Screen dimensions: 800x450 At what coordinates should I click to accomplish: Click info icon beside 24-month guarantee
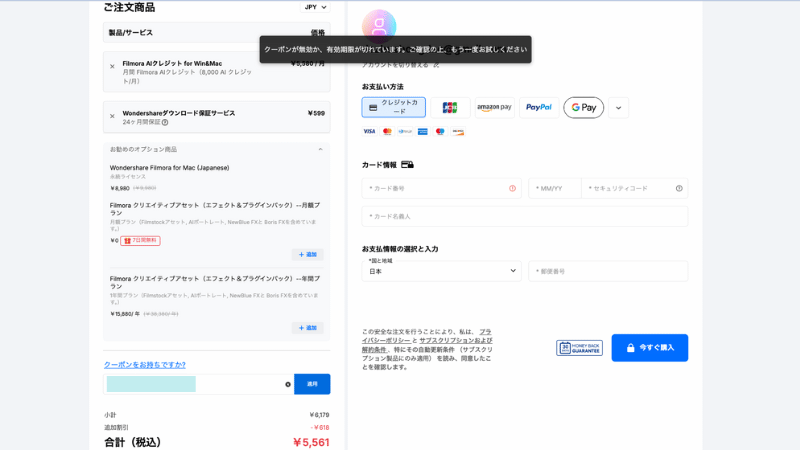point(165,122)
